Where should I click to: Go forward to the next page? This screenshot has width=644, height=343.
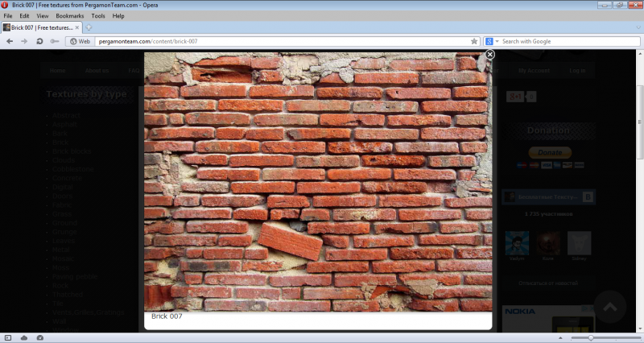[24, 41]
